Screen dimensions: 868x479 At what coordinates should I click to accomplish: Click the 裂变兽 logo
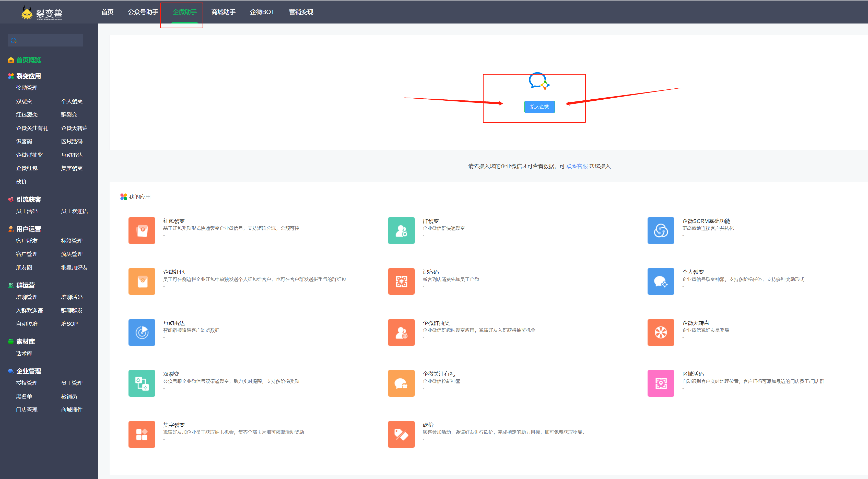point(42,13)
